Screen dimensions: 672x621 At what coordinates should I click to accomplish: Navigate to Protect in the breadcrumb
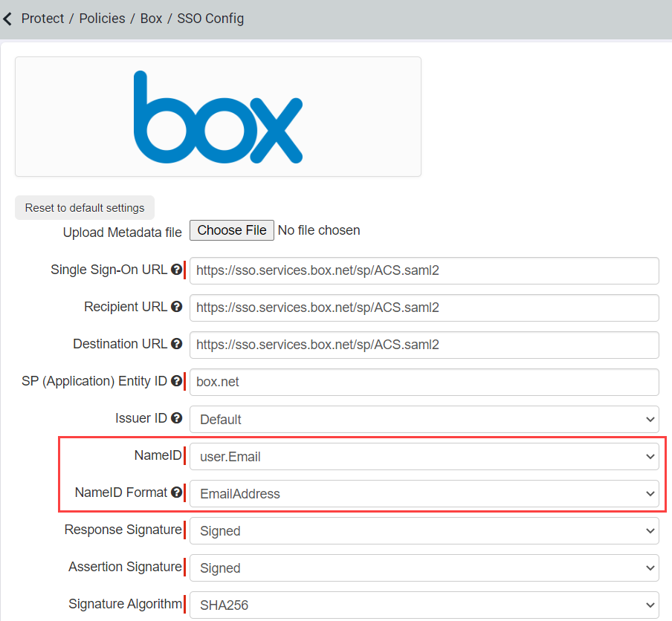(42, 19)
